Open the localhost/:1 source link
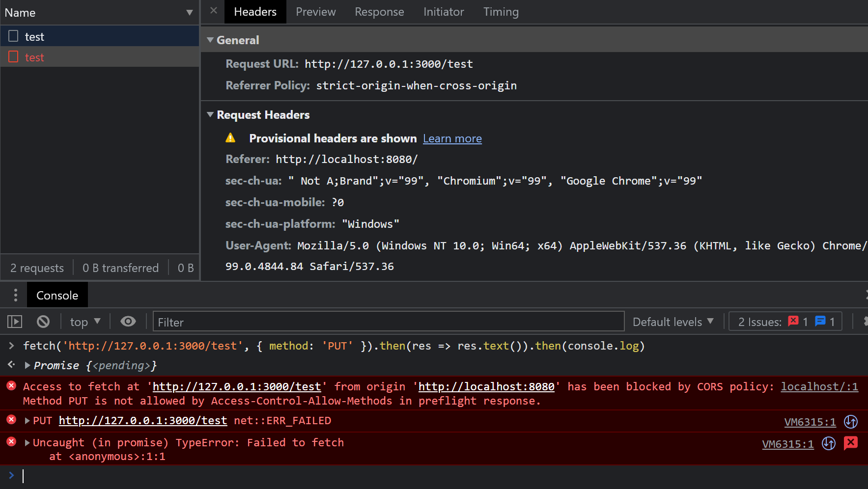The image size is (868, 489). tap(819, 387)
